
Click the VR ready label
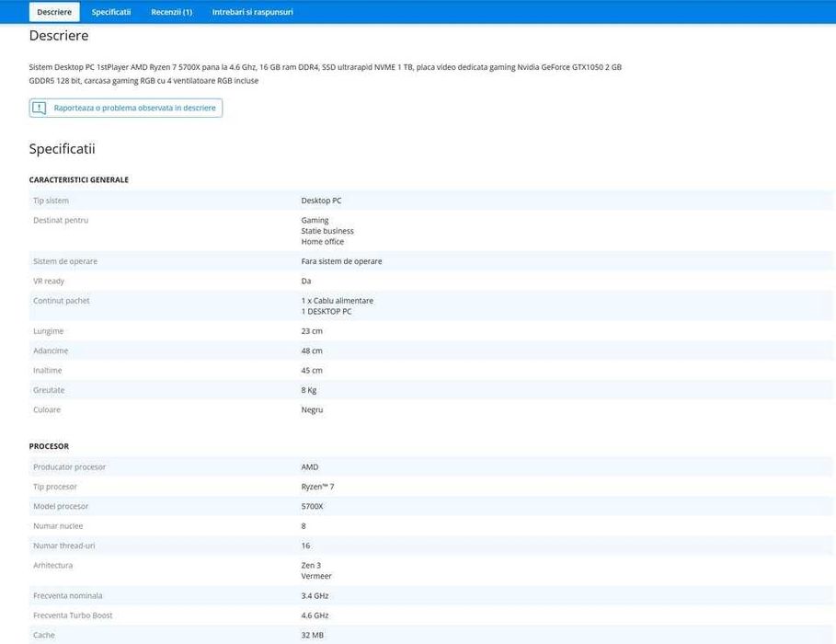click(x=49, y=282)
